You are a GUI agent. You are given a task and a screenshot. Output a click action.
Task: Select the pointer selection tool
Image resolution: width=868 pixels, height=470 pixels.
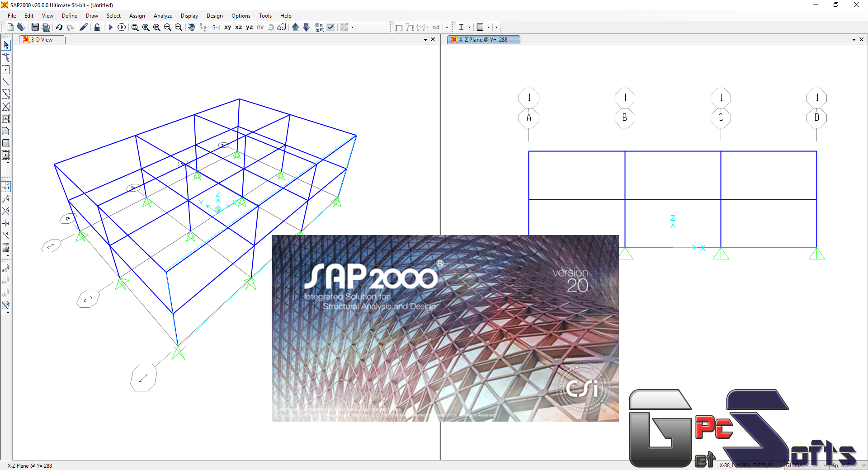click(x=6, y=45)
